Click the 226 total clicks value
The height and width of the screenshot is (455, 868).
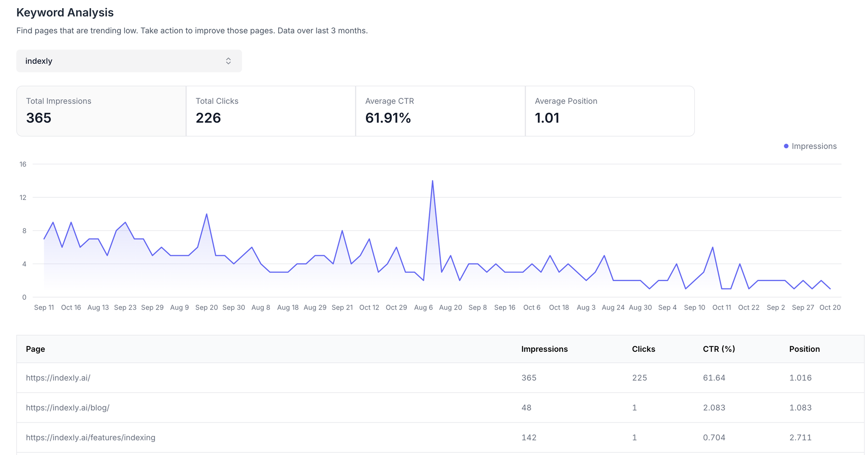(x=208, y=118)
